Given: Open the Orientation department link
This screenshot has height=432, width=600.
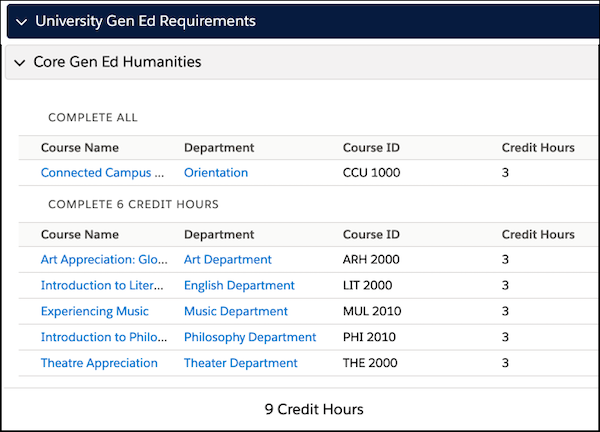Looking at the screenshot, I should tap(216, 173).
